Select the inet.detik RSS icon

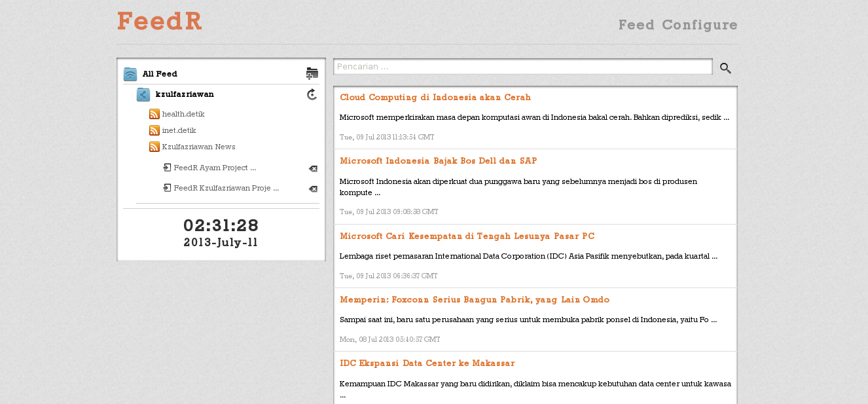coord(154,130)
